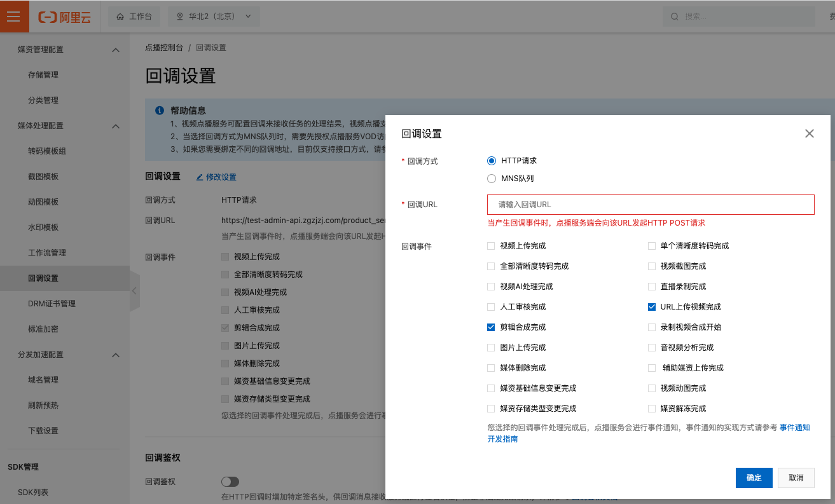Open the 工作台 button in the header

coord(134,17)
